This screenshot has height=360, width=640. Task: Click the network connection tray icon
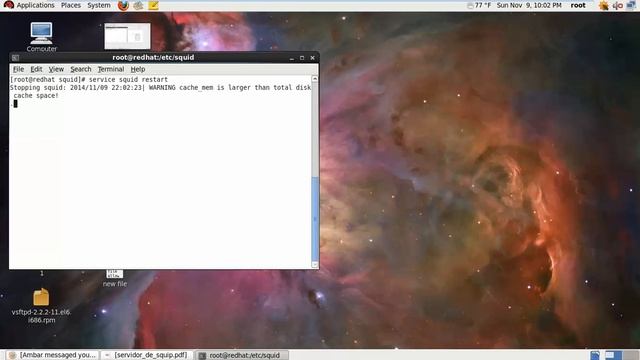[x=631, y=5]
